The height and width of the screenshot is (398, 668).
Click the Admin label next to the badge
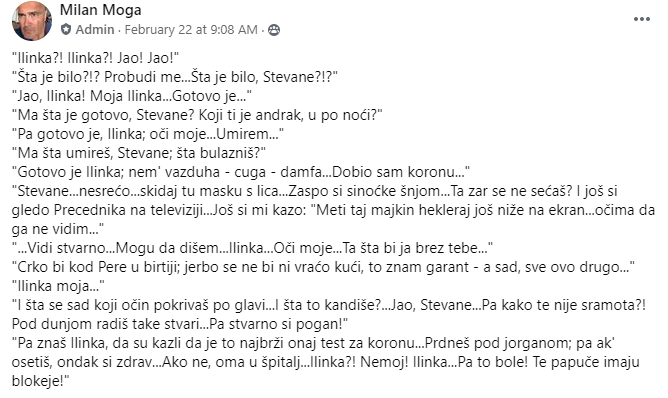click(95, 30)
